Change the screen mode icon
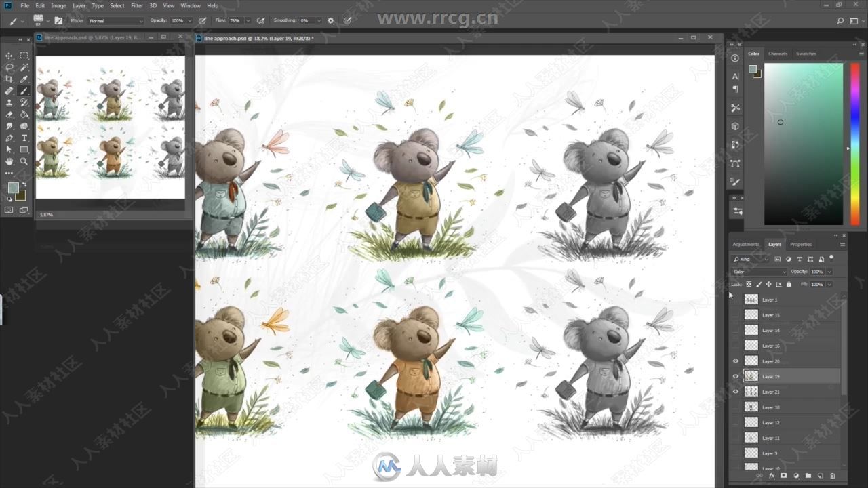Screen dimensions: 868x488 point(24,210)
